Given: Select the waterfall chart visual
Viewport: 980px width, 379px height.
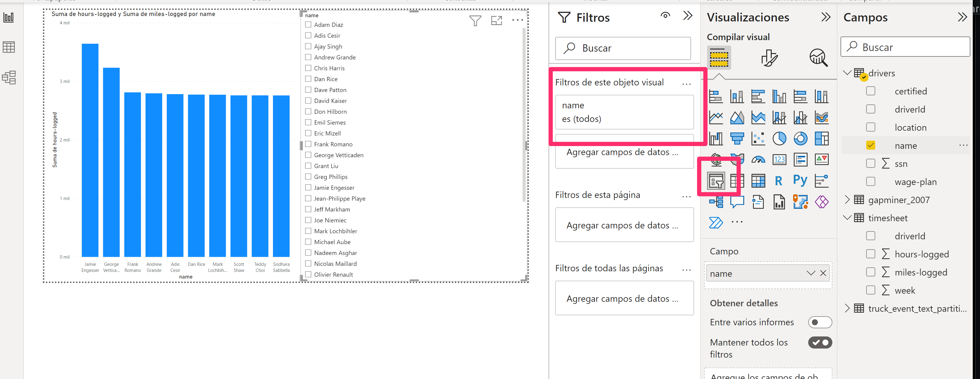Looking at the screenshot, I should coord(716,139).
